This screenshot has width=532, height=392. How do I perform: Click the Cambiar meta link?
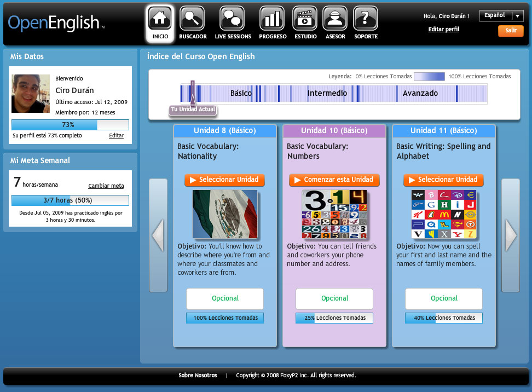coord(106,186)
